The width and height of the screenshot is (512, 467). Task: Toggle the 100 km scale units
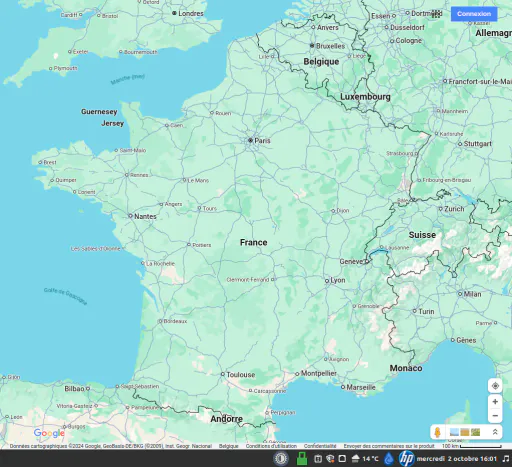point(472,446)
